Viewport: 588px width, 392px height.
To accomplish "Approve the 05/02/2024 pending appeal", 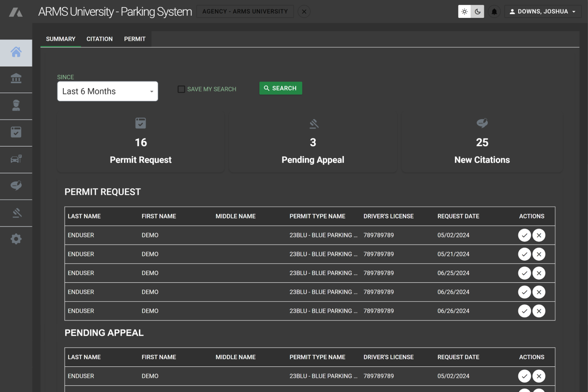I will pyautogui.click(x=525, y=376).
